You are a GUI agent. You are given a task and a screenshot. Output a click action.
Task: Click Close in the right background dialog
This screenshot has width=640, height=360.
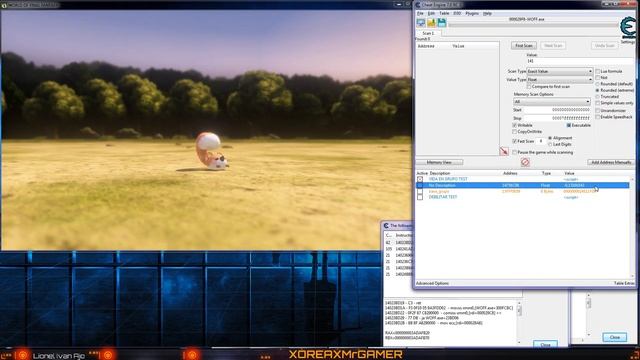(x=615, y=337)
